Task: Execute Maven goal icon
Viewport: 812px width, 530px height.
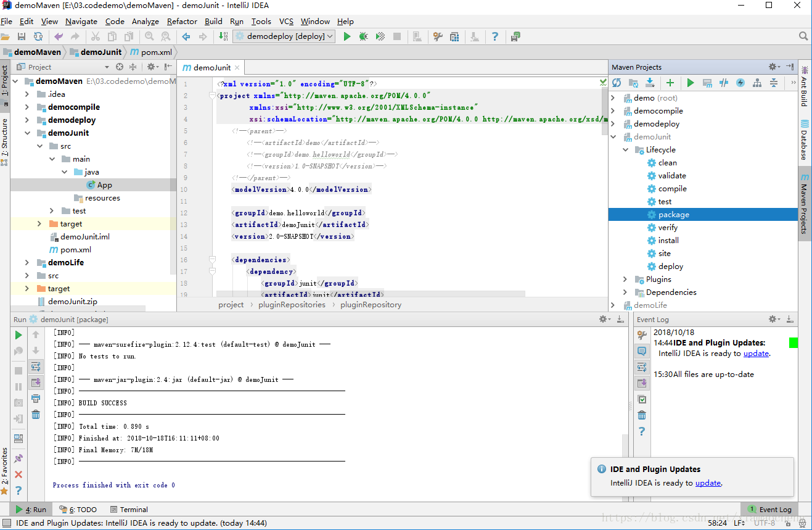Action: pos(707,83)
